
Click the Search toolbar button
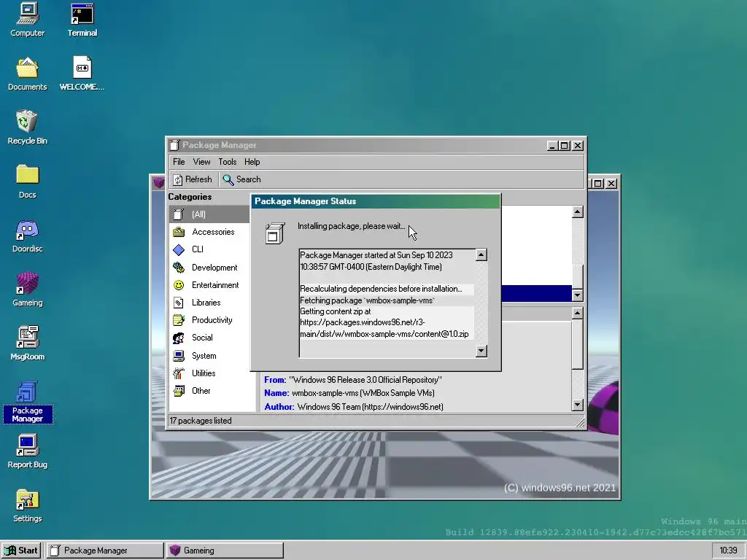tap(242, 179)
